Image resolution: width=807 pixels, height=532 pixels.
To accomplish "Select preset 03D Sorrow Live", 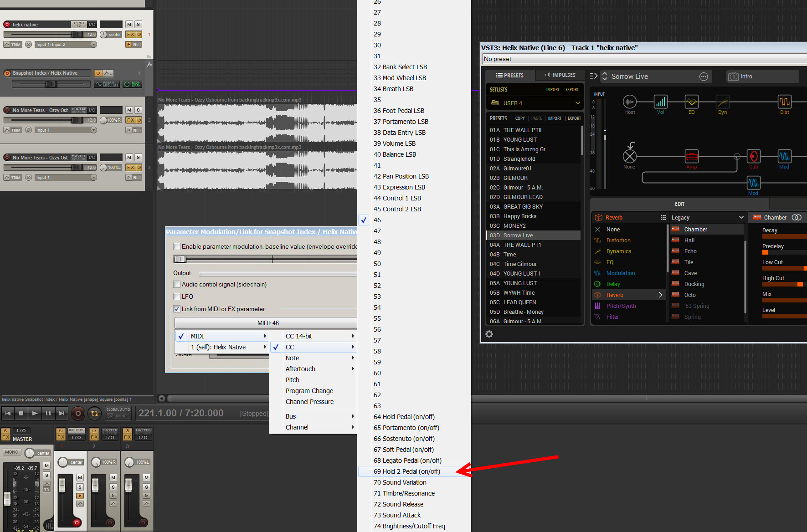I will [533, 235].
